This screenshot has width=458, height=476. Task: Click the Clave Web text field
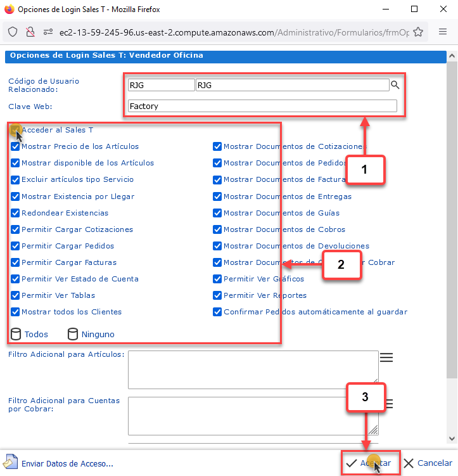point(262,106)
